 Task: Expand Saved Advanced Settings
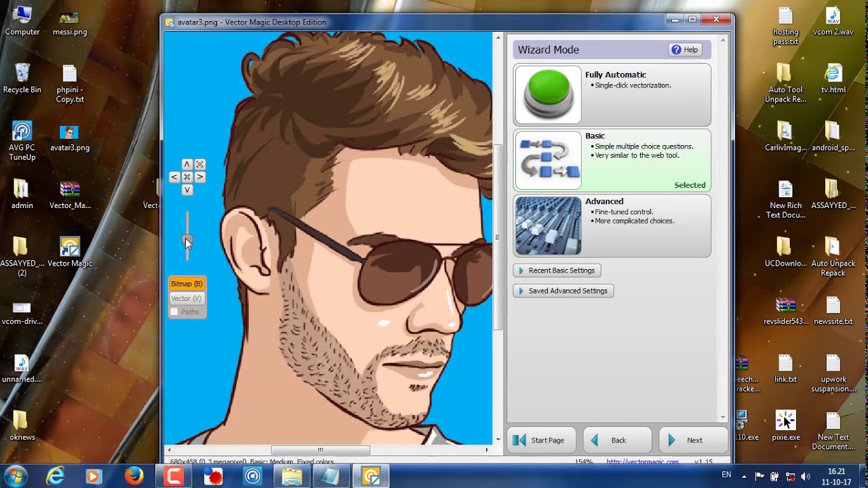[x=564, y=290]
